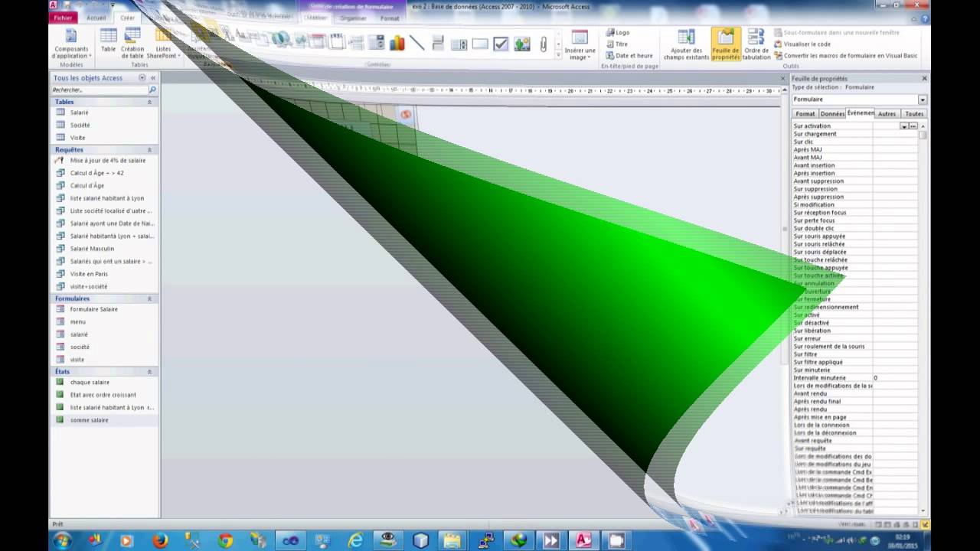Screen dimensions: 980x551
Task: Open Internet Explorer from the taskbar
Action: (355, 540)
